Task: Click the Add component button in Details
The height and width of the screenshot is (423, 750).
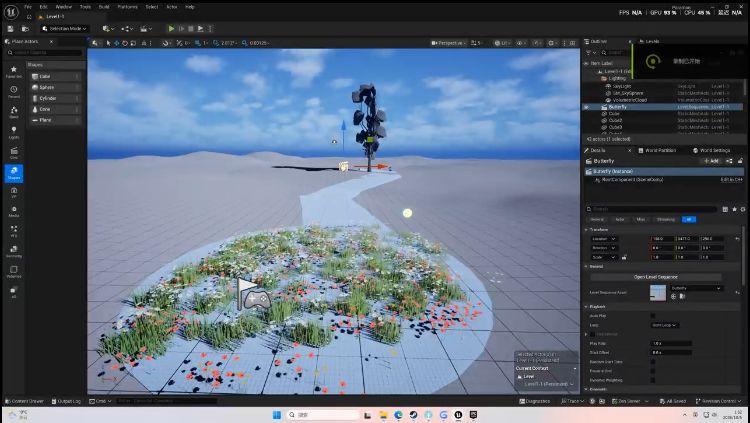Action: (x=711, y=161)
